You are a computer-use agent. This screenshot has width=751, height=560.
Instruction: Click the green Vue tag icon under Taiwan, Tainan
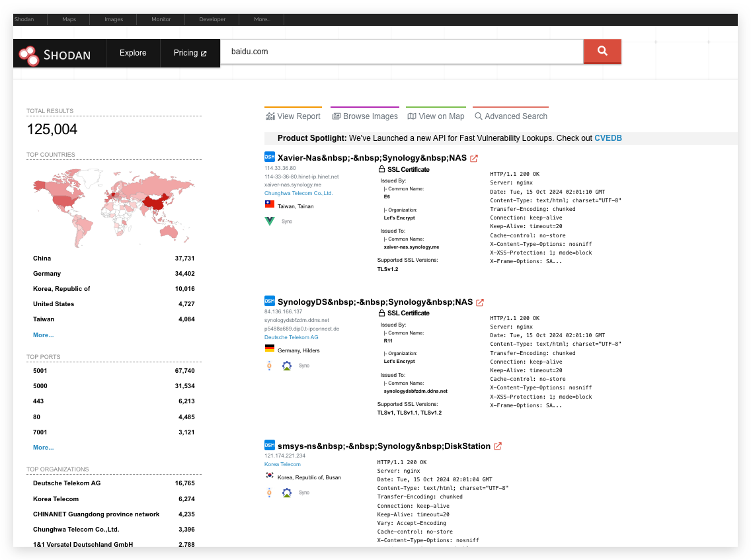(270, 221)
